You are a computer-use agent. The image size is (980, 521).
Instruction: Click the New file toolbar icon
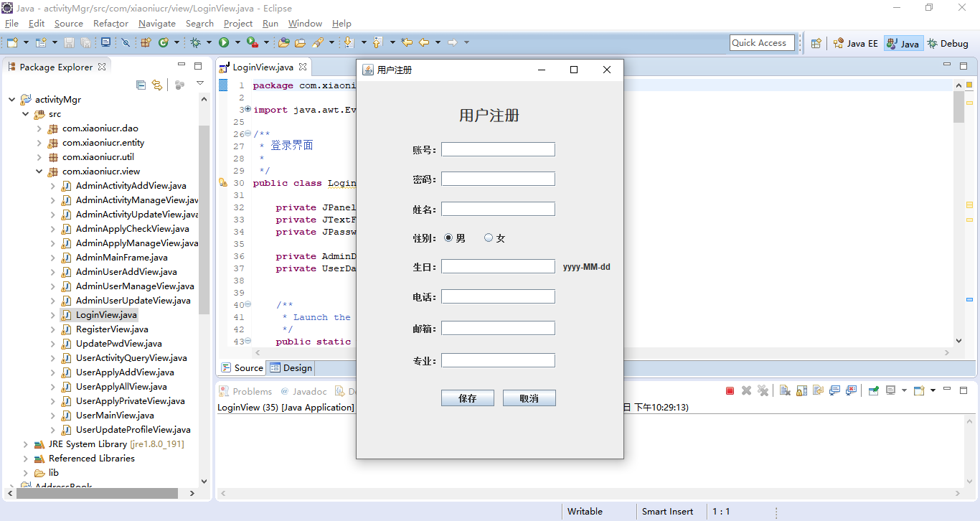[12, 42]
